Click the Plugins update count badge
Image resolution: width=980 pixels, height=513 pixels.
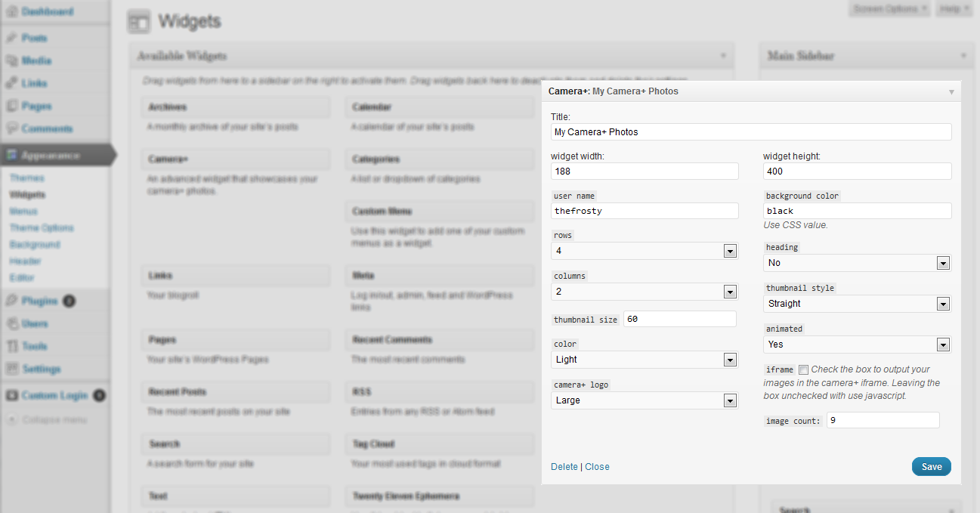(x=69, y=301)
